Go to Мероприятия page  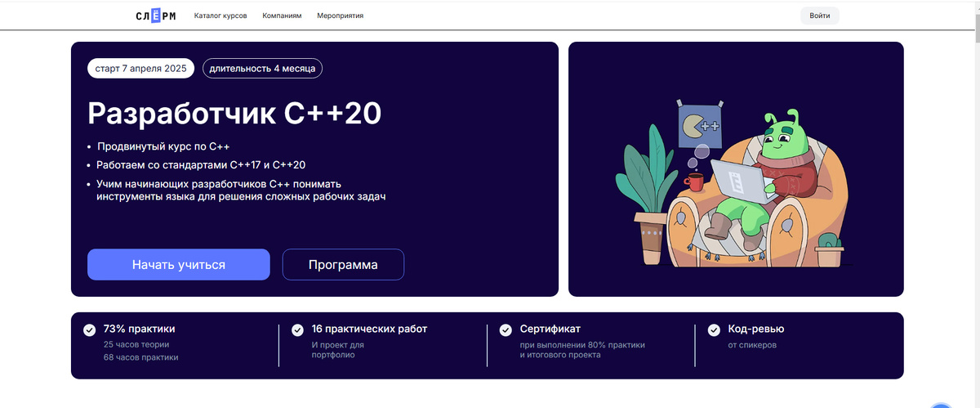point(340,16)
